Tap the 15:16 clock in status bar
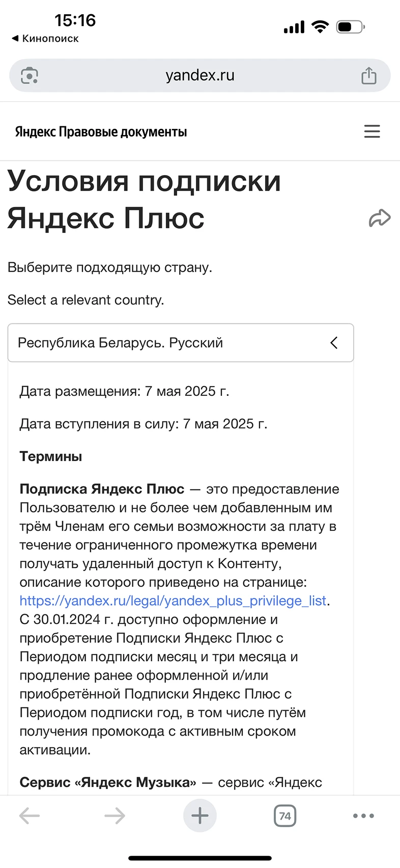 75,20
